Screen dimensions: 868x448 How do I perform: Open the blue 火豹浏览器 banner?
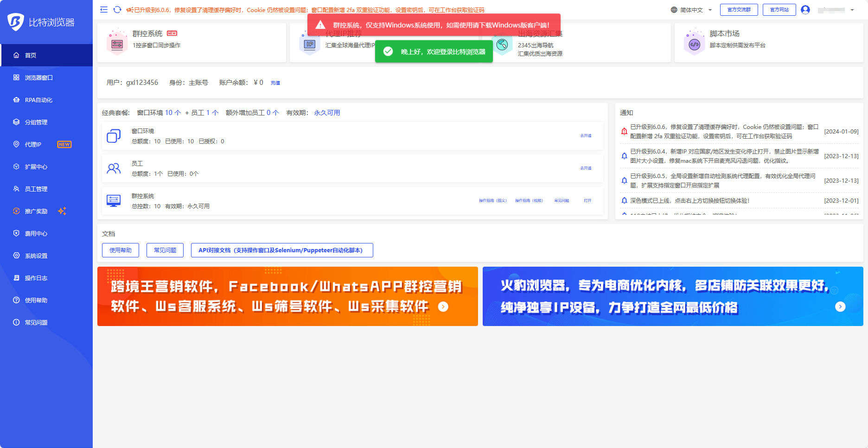point(673,296)
